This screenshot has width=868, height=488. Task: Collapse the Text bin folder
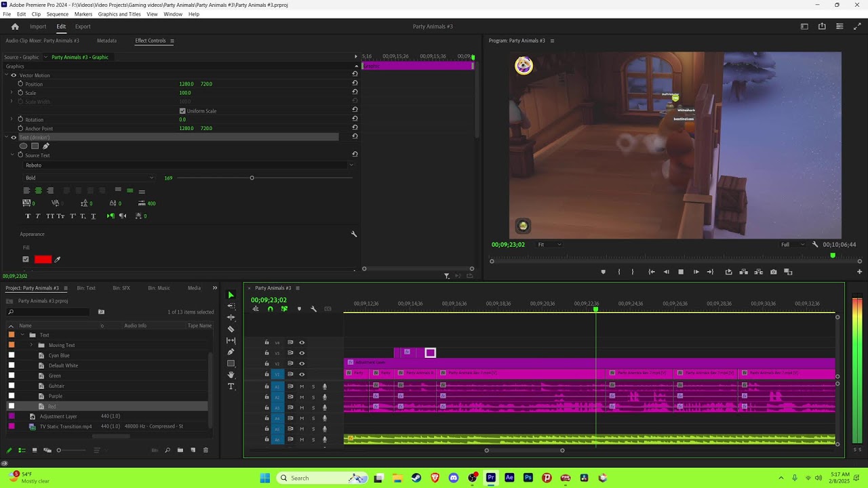tap(22, 335)
